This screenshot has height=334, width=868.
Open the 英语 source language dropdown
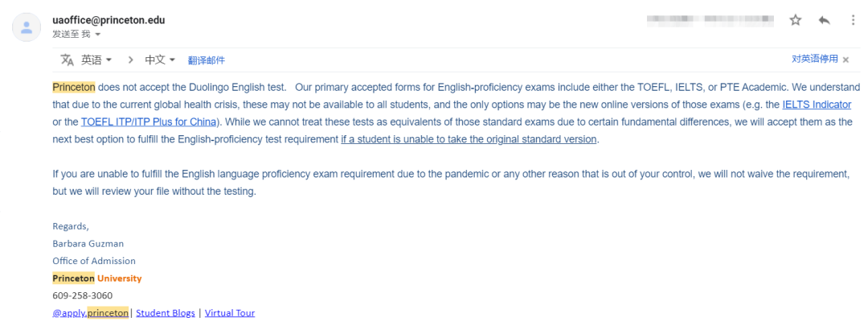[x=96, y=60]
